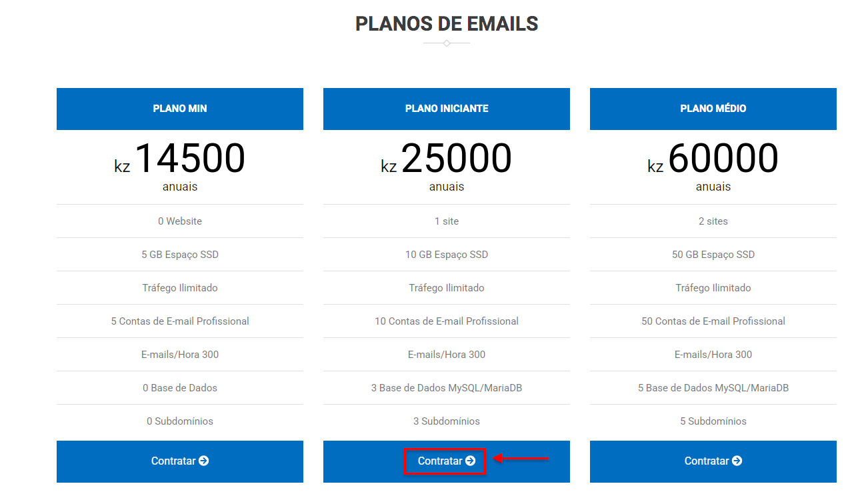Click '50 GB Espaço SSD' row
This screenshot has height=496, width=868.
[x=713, y=255]
